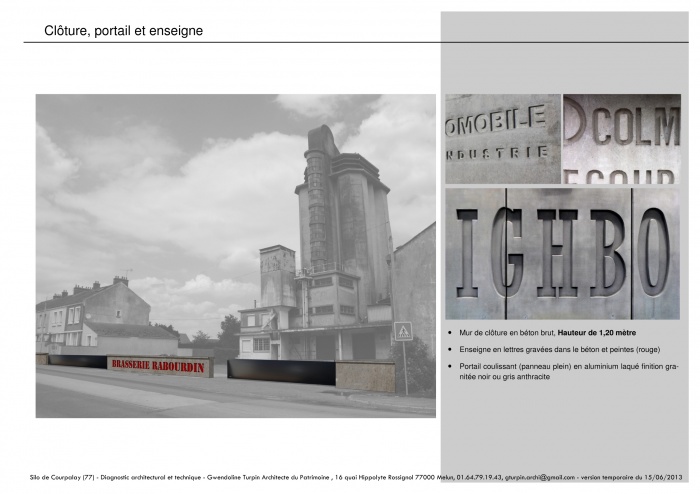Select the Enseigne en lettres gravées bullet text
The image size is (700, 494).
pos(554,349)
